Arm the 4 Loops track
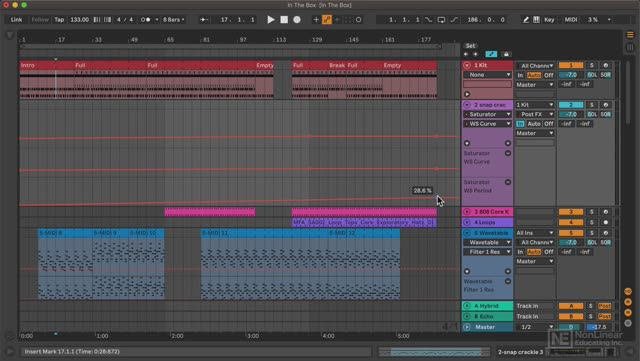 tap(606, 223)
